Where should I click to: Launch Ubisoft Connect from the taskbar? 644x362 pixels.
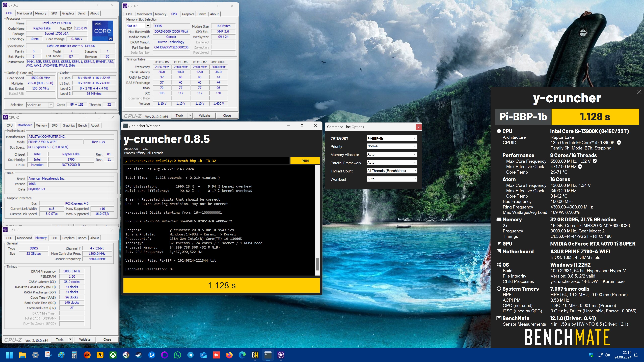point(126,355)
